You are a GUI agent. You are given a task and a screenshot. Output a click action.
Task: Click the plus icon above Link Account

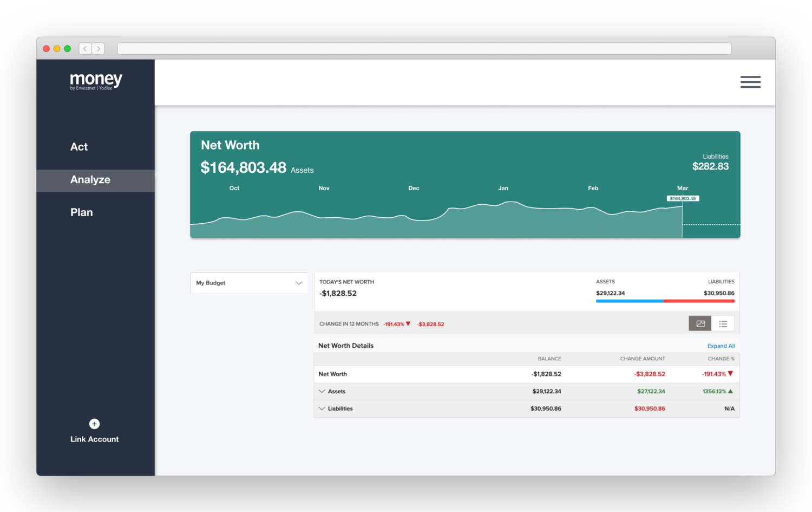(94, 424)
